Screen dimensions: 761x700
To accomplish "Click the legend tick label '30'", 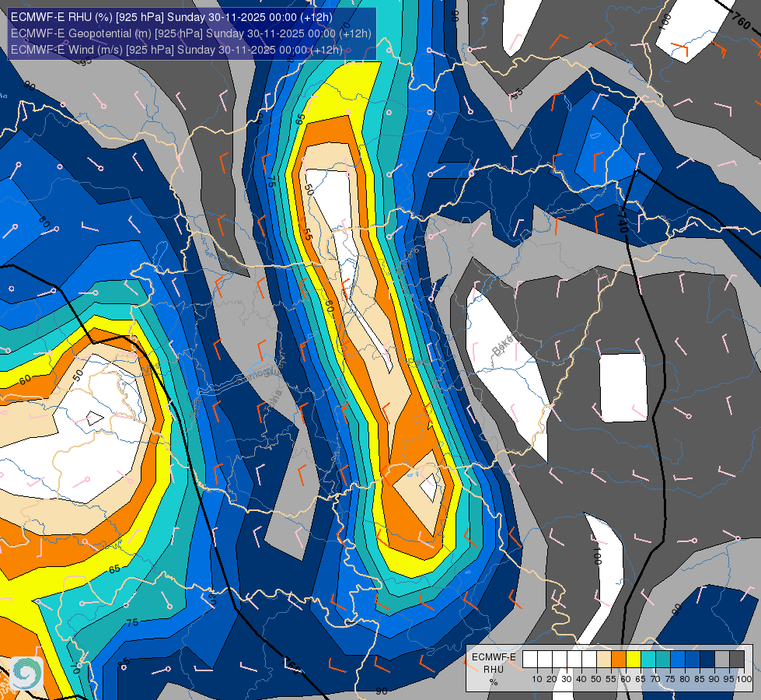I will pyautogui.click(x=567, y=679).
